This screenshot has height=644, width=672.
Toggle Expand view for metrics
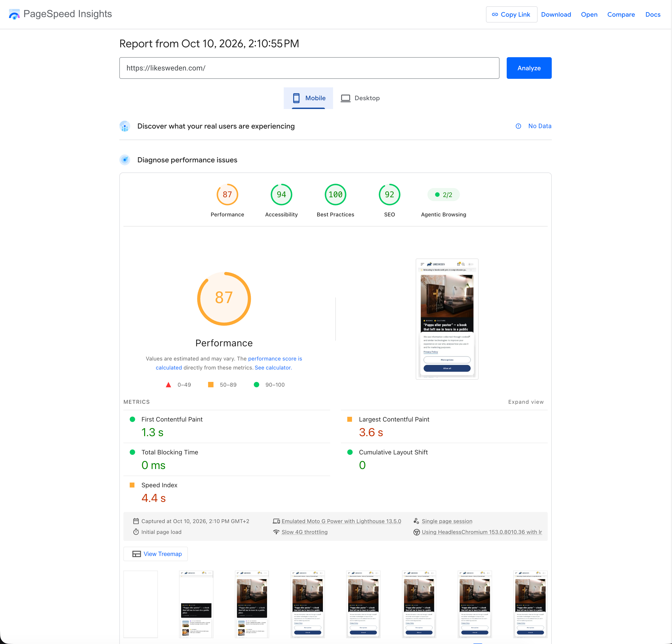point(526,402)
